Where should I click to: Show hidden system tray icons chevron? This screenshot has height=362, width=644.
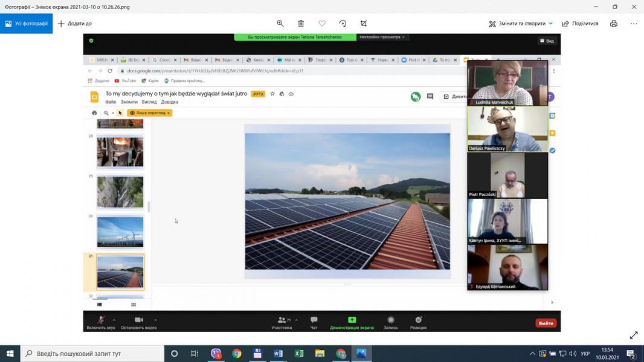[532, 354]
